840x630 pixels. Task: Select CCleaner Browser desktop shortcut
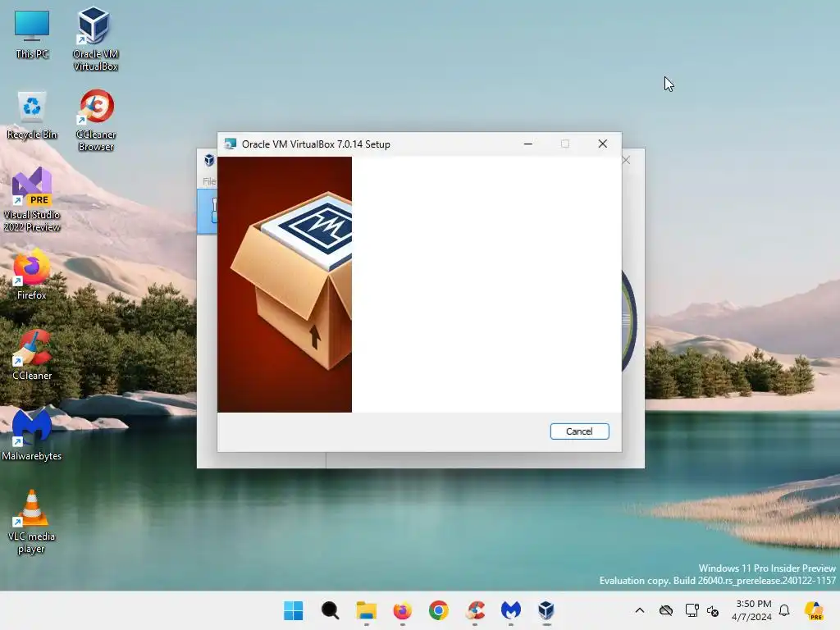pyautogui.click(x=96, y=120)
